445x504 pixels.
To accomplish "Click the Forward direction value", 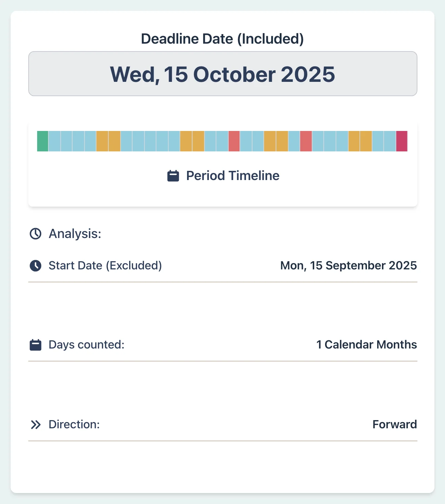I will [x=395, y=424].
